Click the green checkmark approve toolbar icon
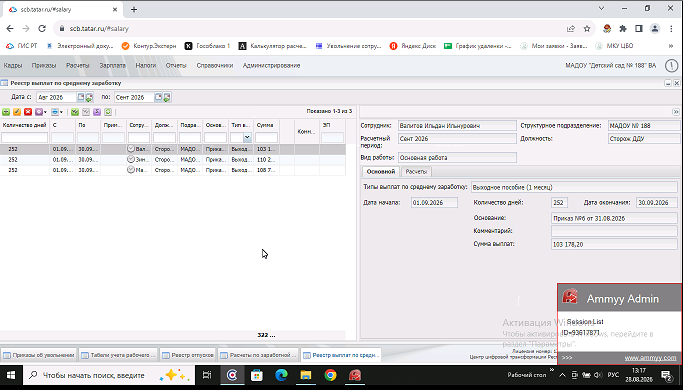683x390 pixels. coord(75,112)
